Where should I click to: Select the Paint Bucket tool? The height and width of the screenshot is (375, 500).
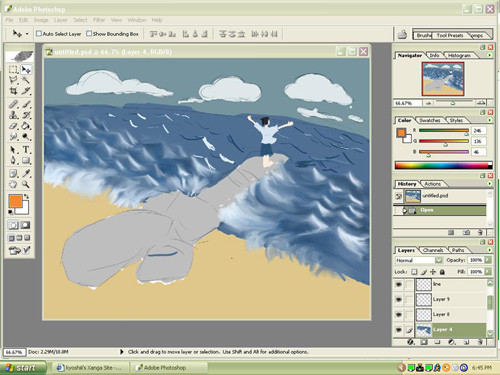pos(26,126)
